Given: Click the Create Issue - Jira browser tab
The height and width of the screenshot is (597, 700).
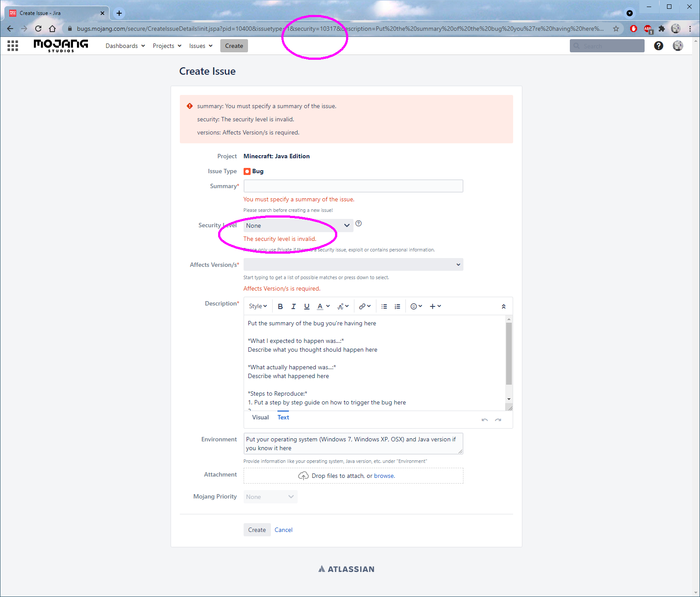Looking at the screenshot, I should (56, 13).
